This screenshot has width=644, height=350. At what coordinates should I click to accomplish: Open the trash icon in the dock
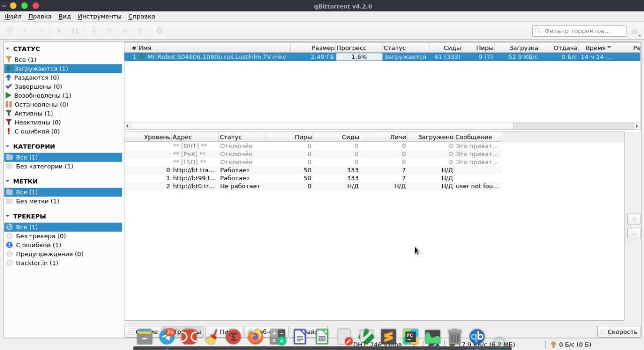pyautogui.click(x=455, y=336)
